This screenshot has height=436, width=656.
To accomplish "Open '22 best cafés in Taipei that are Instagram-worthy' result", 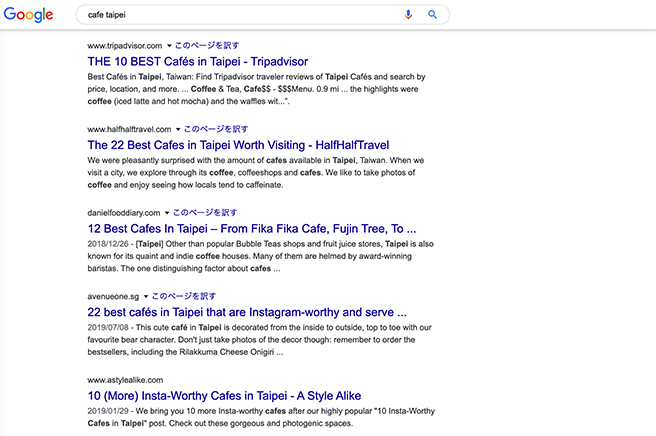I will click(x=247, y=313).
